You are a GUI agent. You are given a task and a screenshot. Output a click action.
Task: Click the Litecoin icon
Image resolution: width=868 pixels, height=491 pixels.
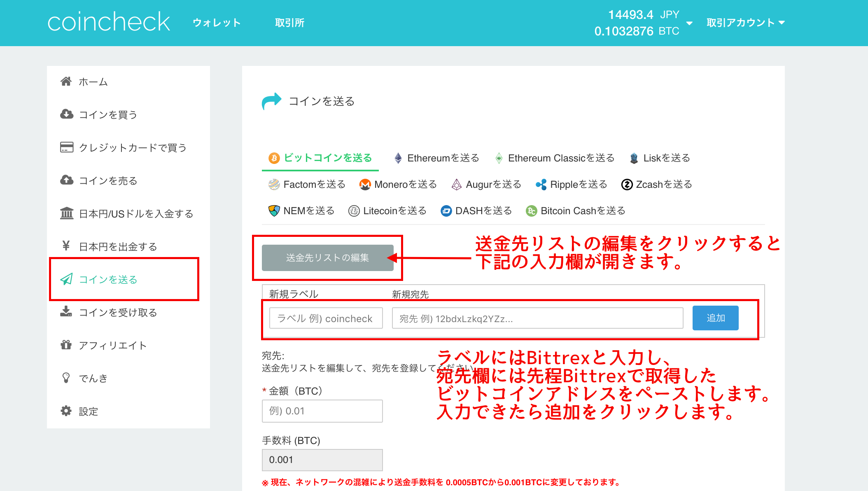pos(354,210)
